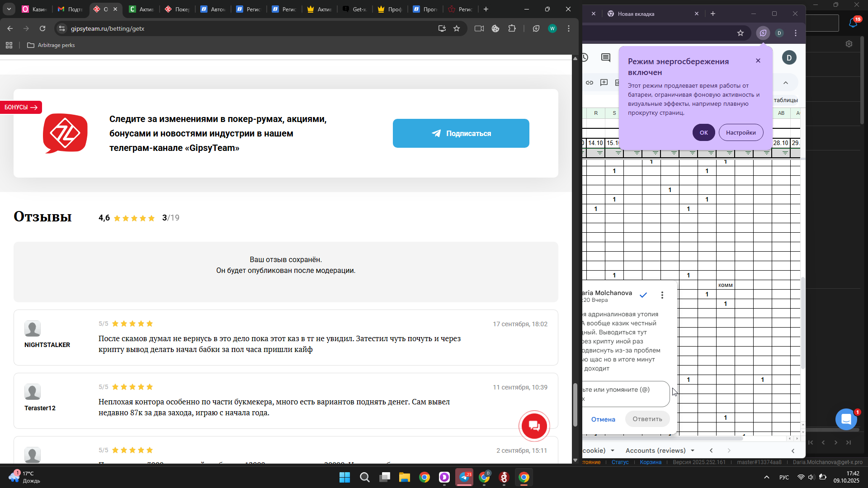Click the insert link icon in Sheets toolbar

[x=590, y=83]
